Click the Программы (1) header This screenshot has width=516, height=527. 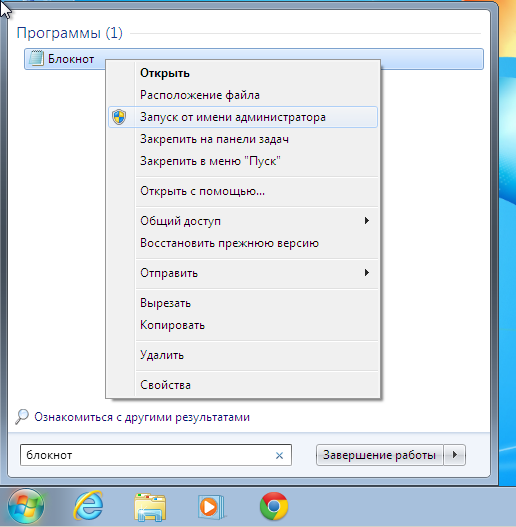point(69,33)
